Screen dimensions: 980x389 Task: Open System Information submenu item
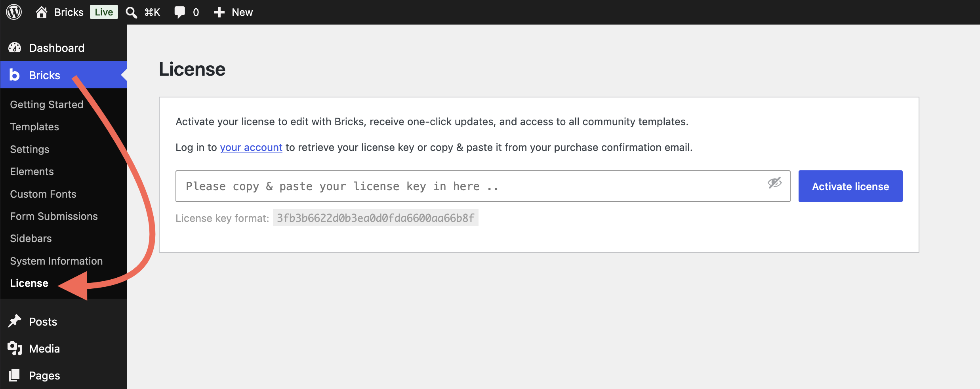click(56, 261)
